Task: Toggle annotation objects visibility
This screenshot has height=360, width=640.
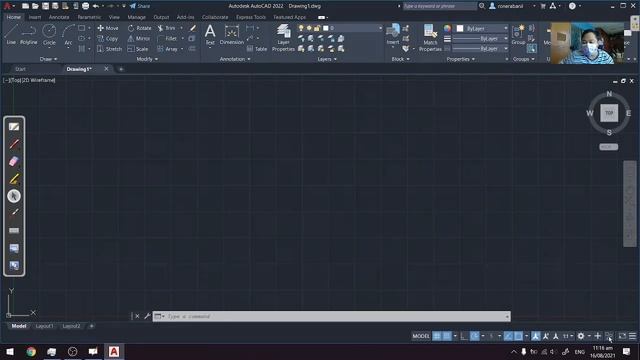Action: point(536,336)
